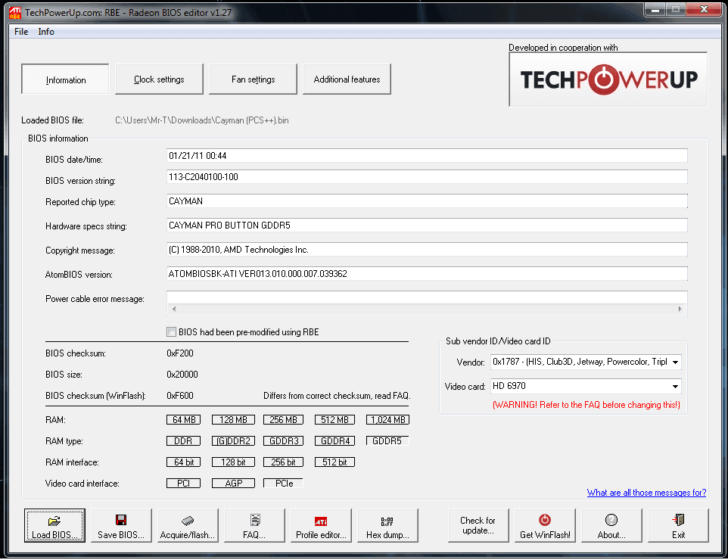Click the 128 bit RAM interface indicator

click(x=233, y=462)
